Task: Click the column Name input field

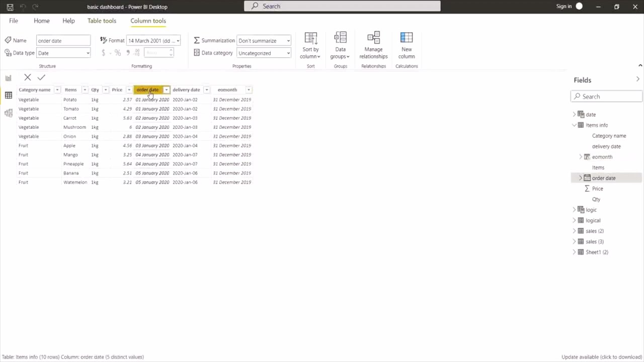Action: (x=63, y=41)
